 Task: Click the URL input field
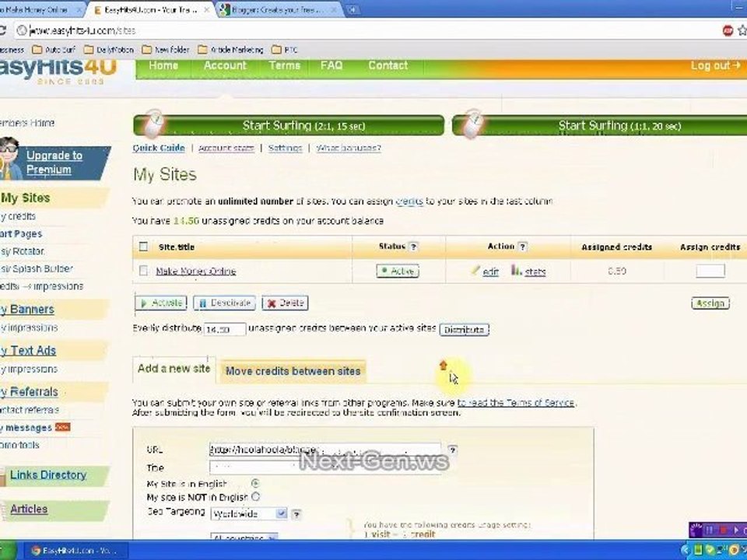point(325,450)
